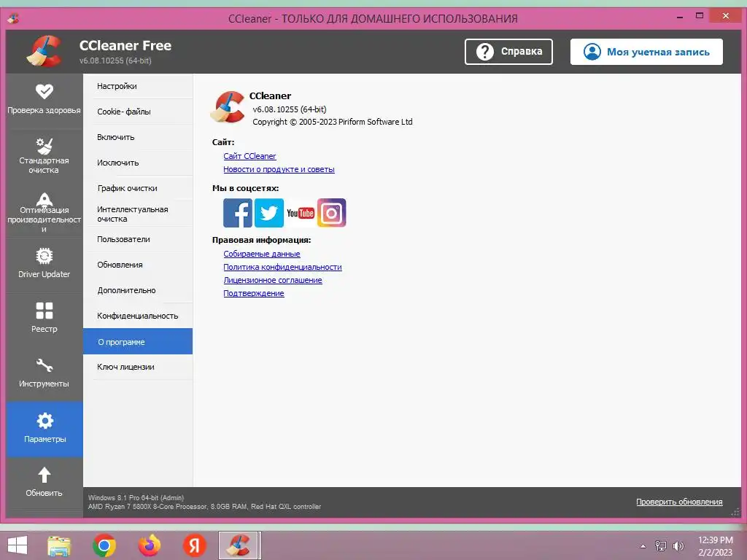
Task: Launch Firefox from the taskbar
Action: coord(149,545)
